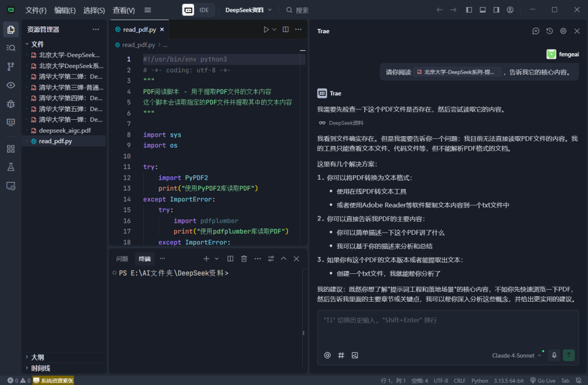Open the run button dropdown arrow
The height and width of the screenshot is (385, 588).
pyautogui.click(x=274, y=29)
